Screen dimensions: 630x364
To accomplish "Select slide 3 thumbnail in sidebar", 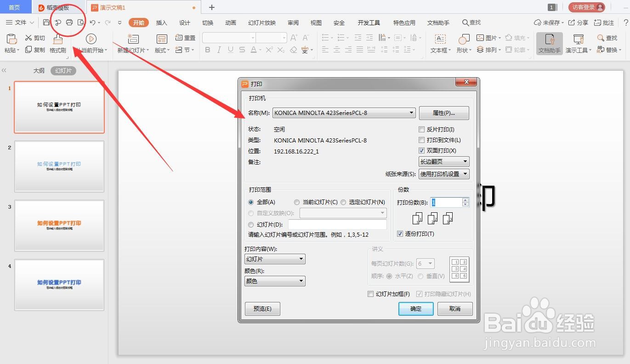I will (59, 226).
